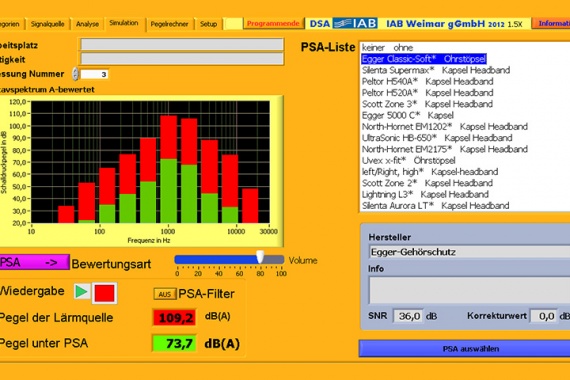The height and width of the screenshot is (380, 570).
Task: Select UltraSonic HB-650 Kapsel Headband entry
Action: pyautogui.click(x=465, y=138)
